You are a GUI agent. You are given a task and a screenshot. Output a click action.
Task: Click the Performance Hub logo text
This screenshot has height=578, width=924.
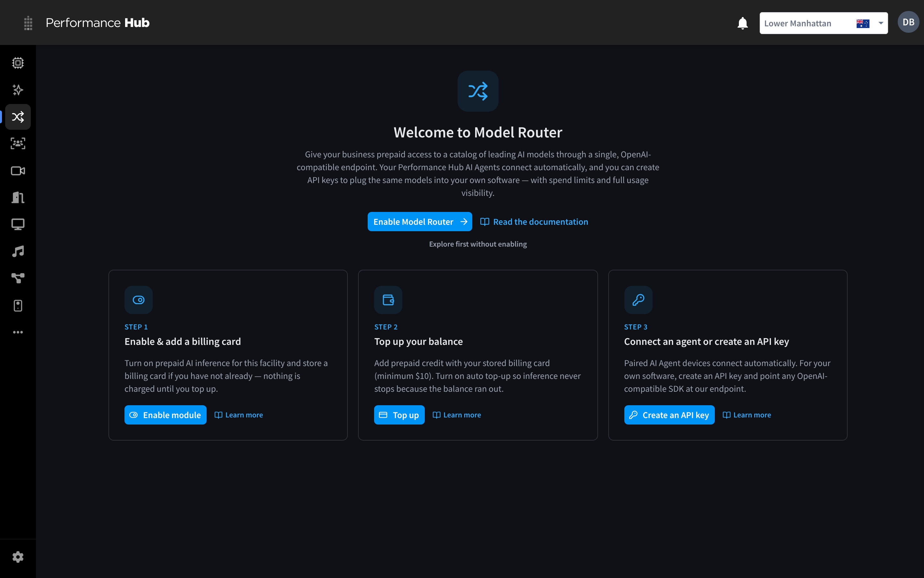98,23
